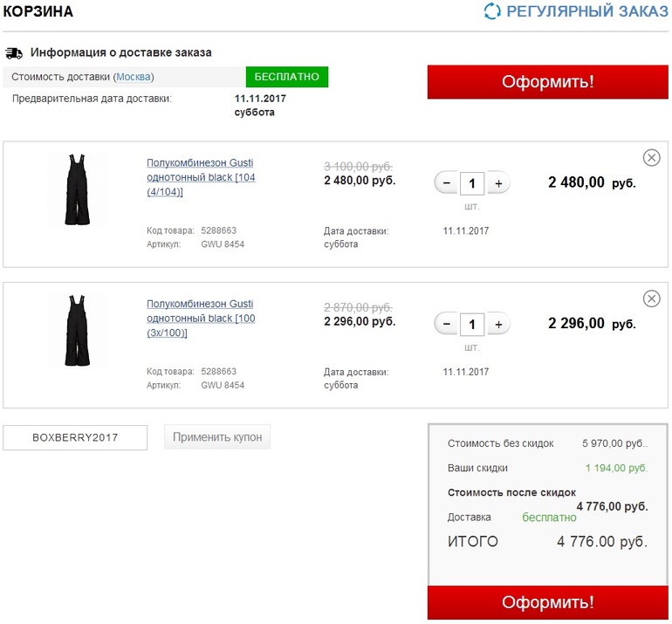Apply coupon with Применить купон button
The width and height of the screenshot is (672, 624).
[217, 437]
